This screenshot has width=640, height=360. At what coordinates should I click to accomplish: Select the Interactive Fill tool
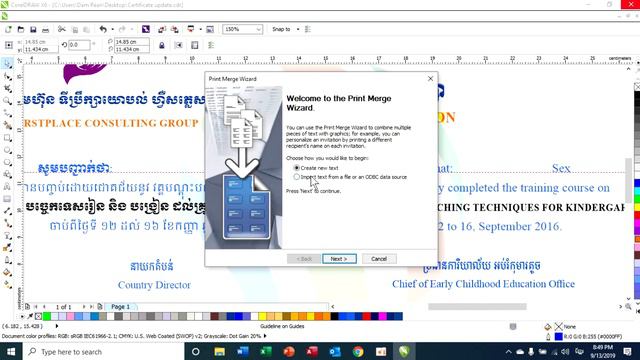(7, 284)
